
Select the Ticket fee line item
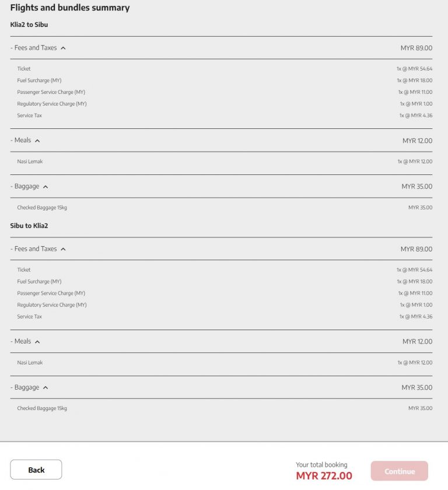coord(24,68)
